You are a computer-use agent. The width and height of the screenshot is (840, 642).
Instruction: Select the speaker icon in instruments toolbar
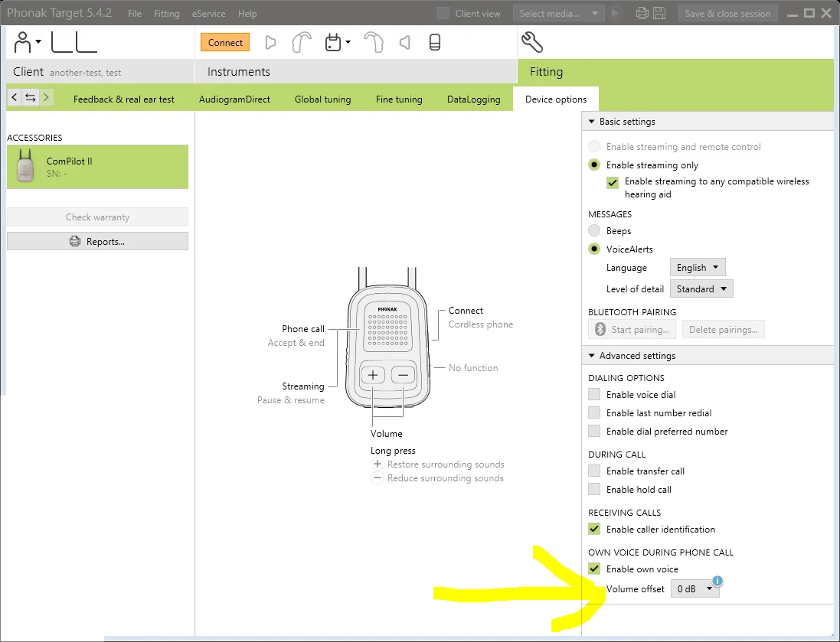pyautogui.click(x=405, y=42)
